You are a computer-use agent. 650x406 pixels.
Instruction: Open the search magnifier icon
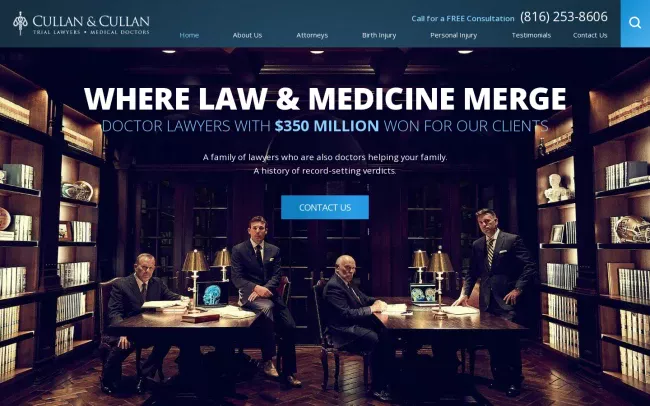(635, 23)
